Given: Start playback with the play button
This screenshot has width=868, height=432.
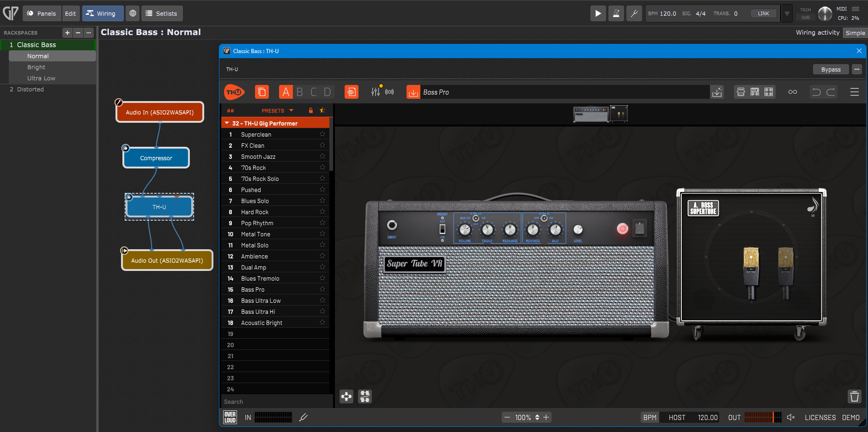Looking at the screenshot, I should tap(598, 13).
